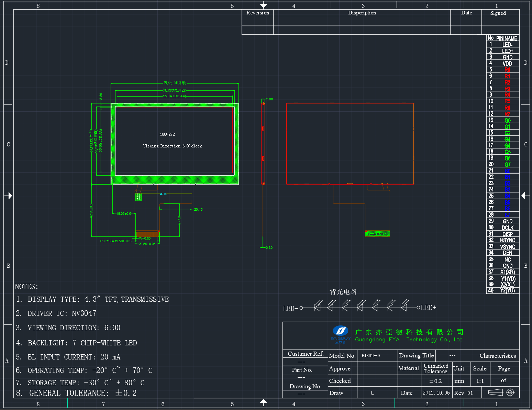The height and width of the screenshot is (410, 532).
Task: Select the 26.45 dimension label
Action: point(198,209)
